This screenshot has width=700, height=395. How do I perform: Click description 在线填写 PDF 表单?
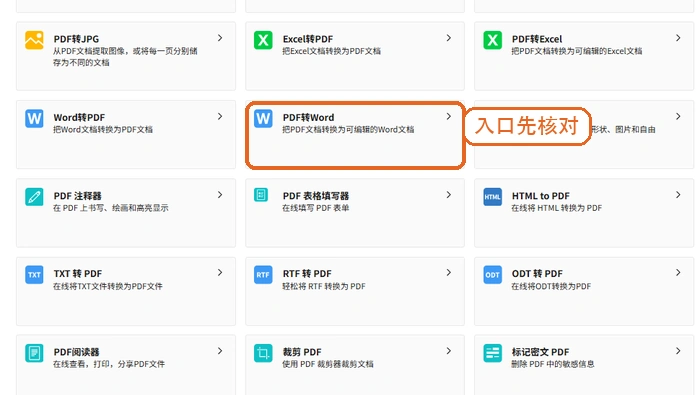coord(316,208)
